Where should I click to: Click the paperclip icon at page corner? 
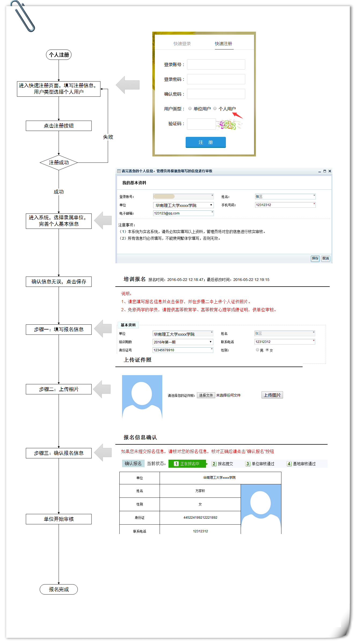[x=23, y=16]
